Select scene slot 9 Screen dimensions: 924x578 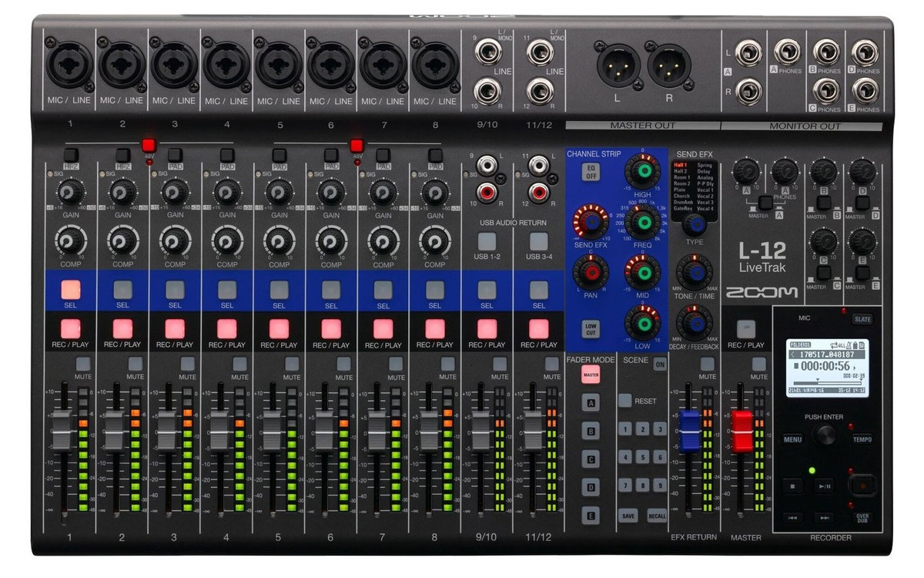660,485
